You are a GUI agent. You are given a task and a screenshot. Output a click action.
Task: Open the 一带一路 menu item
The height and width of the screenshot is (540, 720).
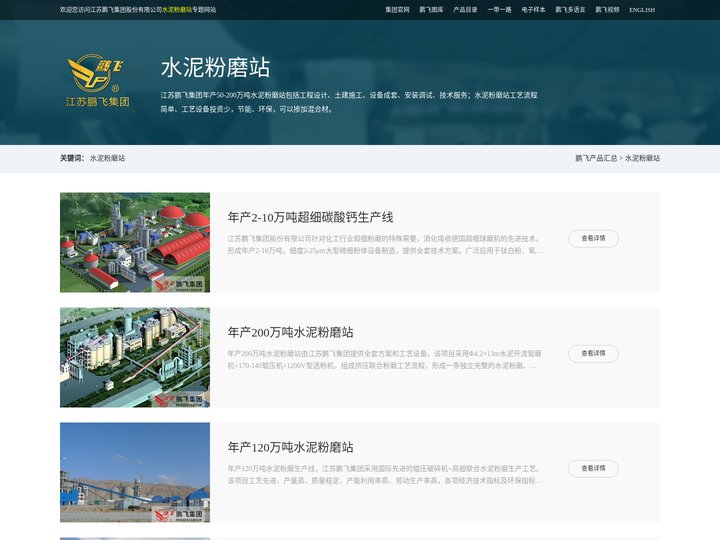pyautogui.click(x=499, y=10)
